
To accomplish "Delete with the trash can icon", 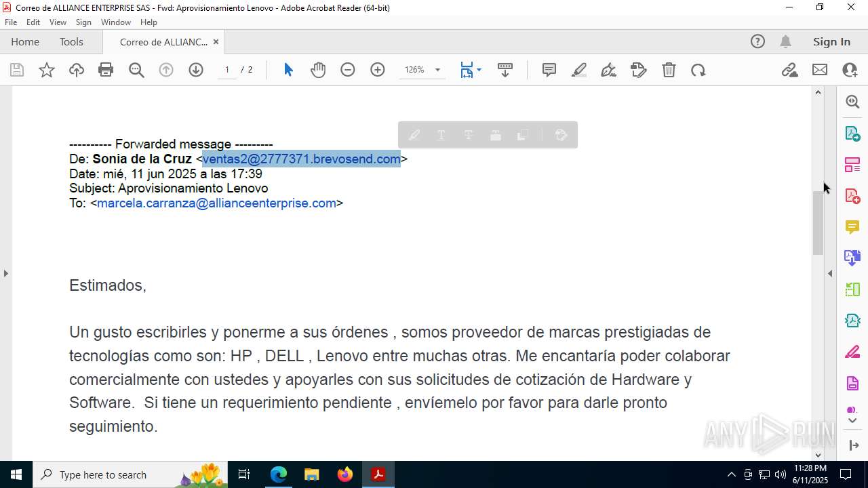I will pyautogui.click(x=669, y=70).
